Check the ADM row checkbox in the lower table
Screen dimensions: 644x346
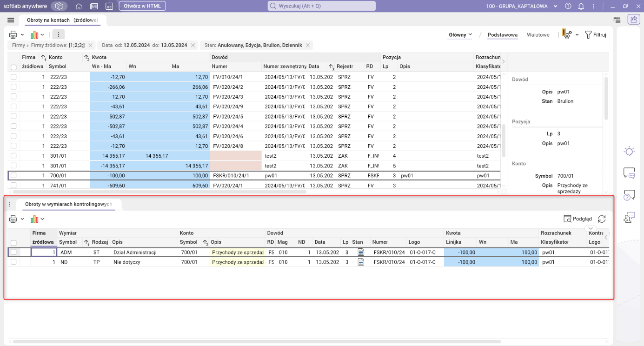(x=13, y=252)
